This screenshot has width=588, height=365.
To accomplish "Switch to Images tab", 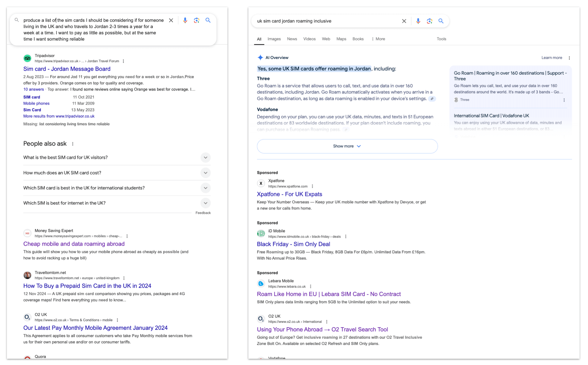I will point(274,39).
